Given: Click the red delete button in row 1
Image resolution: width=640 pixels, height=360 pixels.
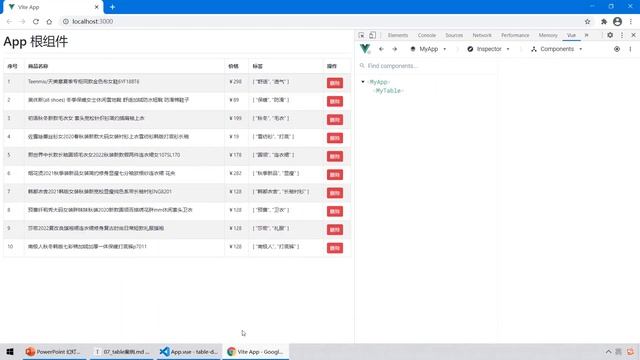Looking at the screenshot, I should (335, 83).
